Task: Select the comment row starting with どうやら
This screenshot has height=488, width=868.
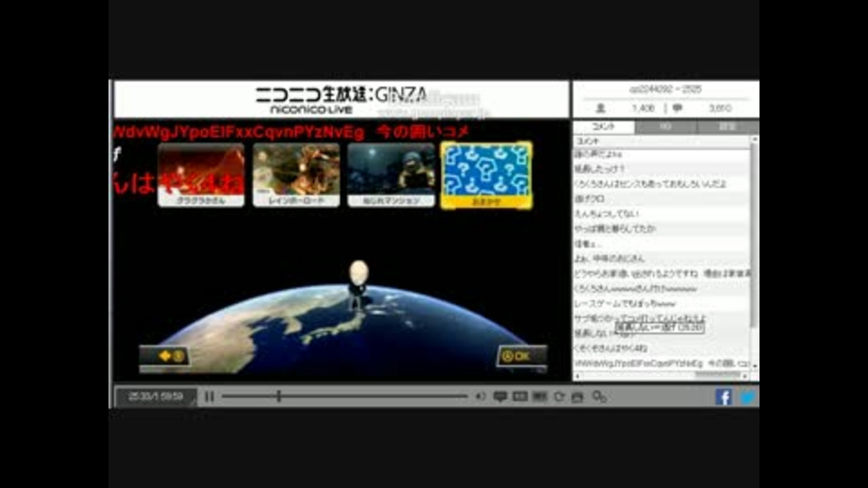Action: point(661,273)
